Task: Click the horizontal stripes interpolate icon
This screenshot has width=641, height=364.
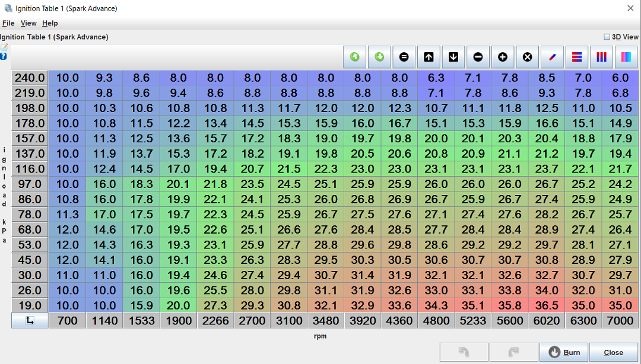Action: tap(577, 57)
